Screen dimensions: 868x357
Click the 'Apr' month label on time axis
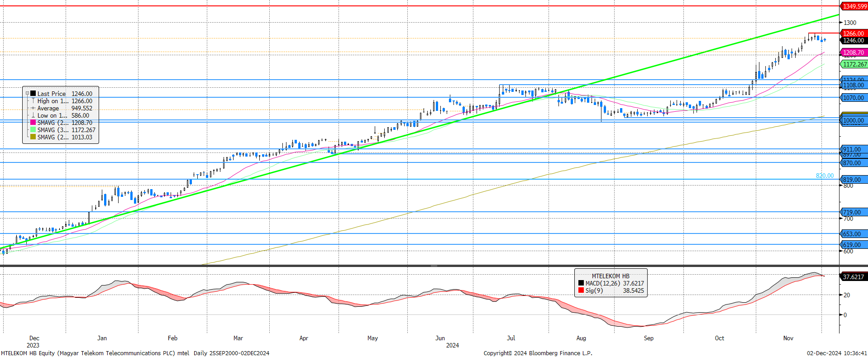point(304,338)
